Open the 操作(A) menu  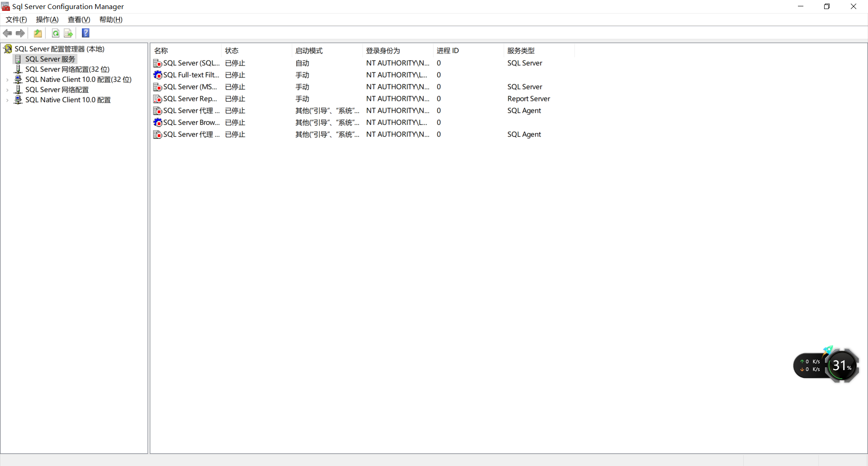click(x=47, y=19)
